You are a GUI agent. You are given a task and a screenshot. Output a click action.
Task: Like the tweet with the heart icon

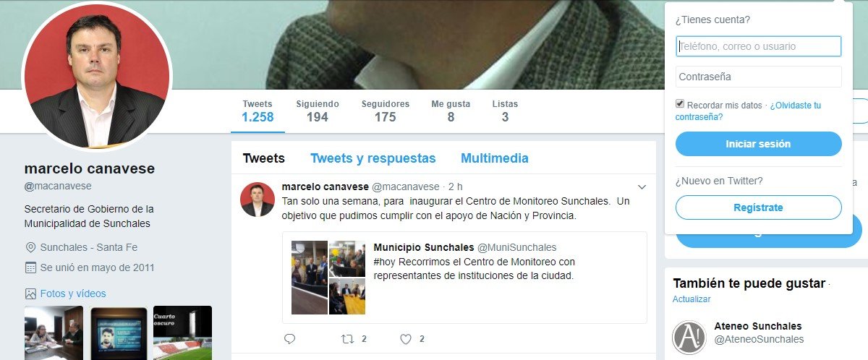click(x=406, y=338)
